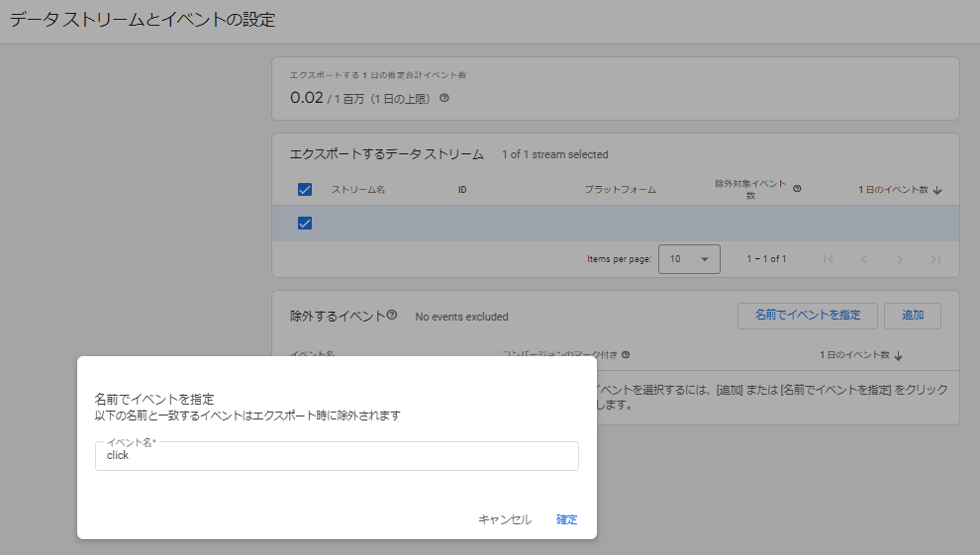Screen dimensions: 980x555
Task: Click help icon next to 除外対象イベント数
Action: click(797, 188)
